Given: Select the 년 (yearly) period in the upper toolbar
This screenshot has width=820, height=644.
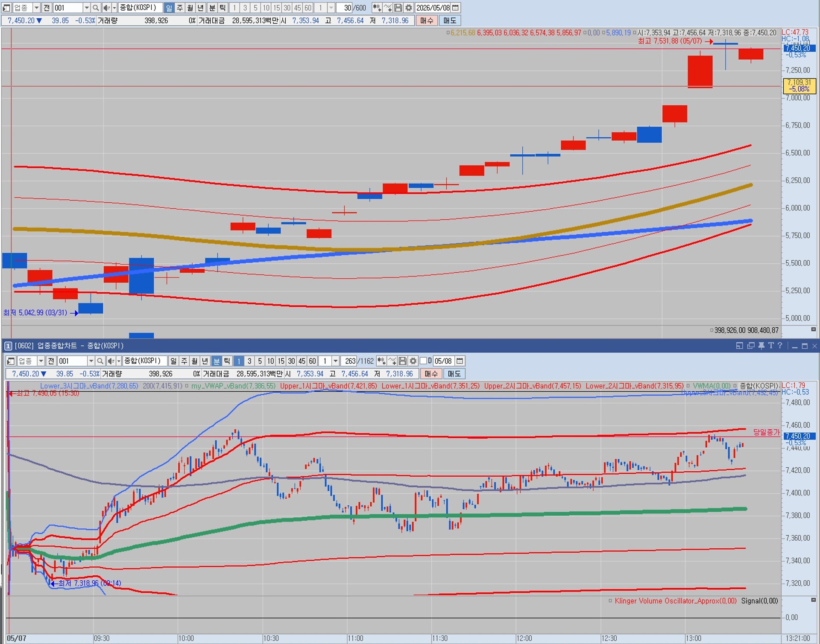Looking at the screenshot, I should point(200,8).
